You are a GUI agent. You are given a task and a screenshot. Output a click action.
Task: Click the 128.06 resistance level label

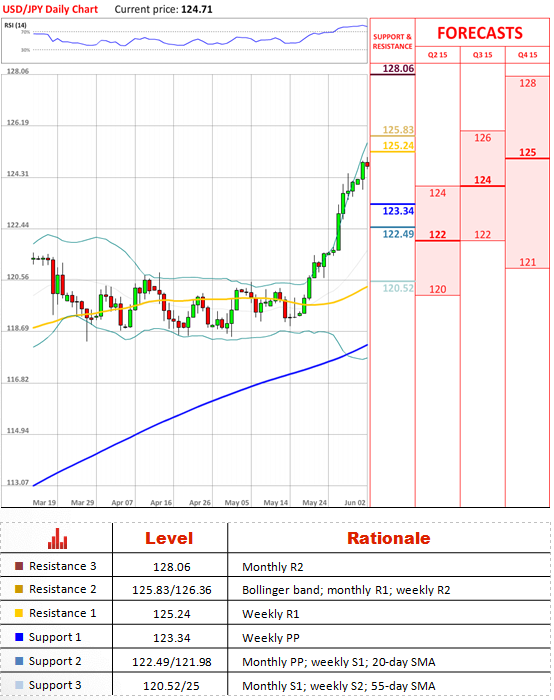[398, 69]
